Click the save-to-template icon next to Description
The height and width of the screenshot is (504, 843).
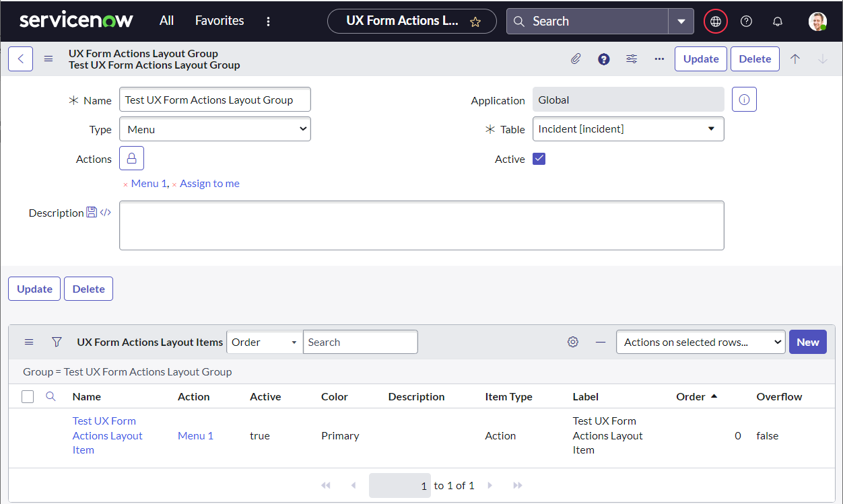click(90, 212)
